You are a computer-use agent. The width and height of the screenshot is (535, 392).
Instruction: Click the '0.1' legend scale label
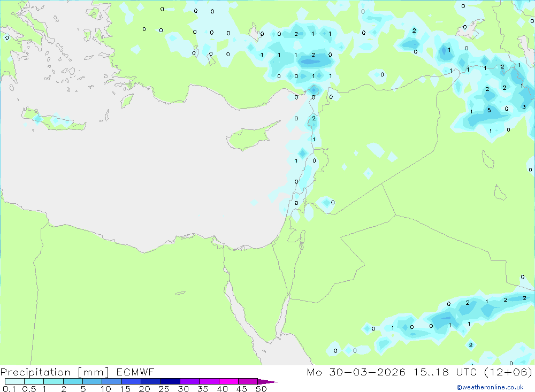9,389
